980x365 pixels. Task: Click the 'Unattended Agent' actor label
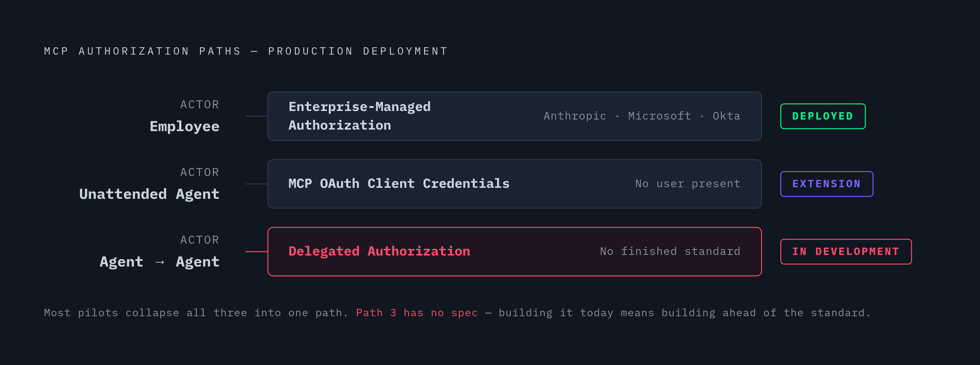click(149, 195)
